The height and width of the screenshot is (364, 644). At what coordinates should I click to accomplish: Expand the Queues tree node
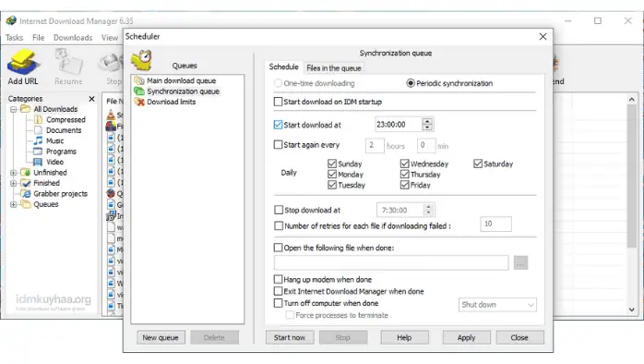(x=14, y=204)
